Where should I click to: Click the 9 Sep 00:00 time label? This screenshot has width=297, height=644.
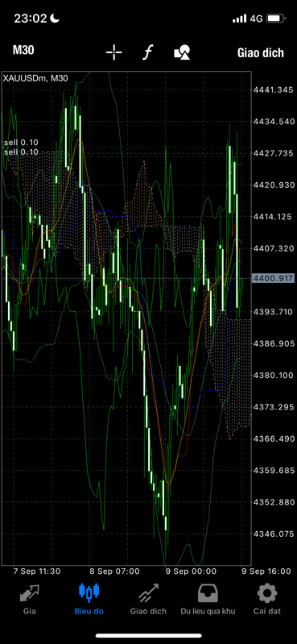tap(191, 571)
